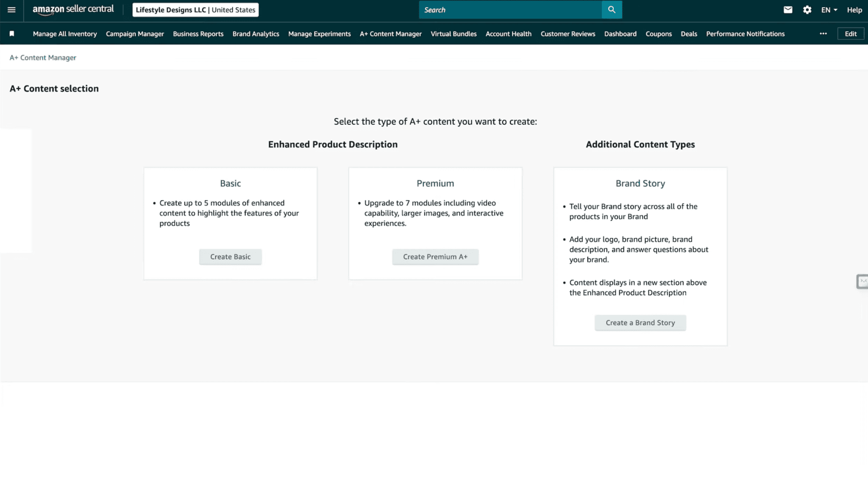The width and height of the screenshot is (868, 482).
Task: Click the bookmark icon in favorites bar
Action: click(x=12, y=33)
